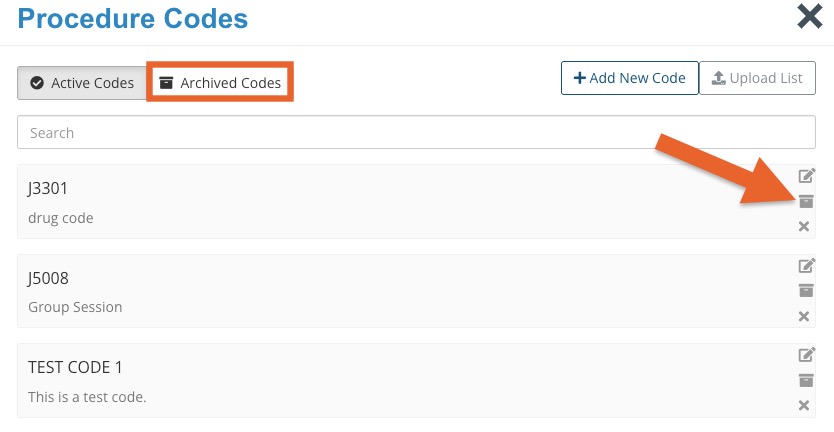Delete the J5008 code entry
834x432 pixels.
804,317
